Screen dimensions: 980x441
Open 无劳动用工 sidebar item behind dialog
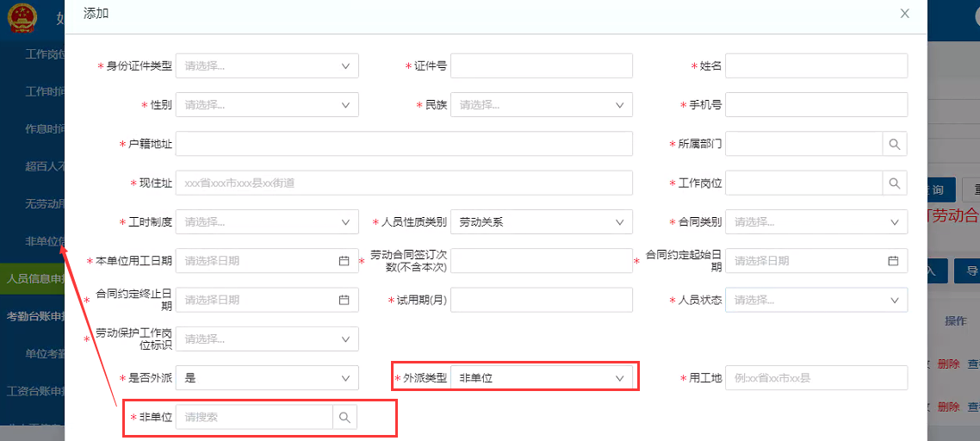45,204
